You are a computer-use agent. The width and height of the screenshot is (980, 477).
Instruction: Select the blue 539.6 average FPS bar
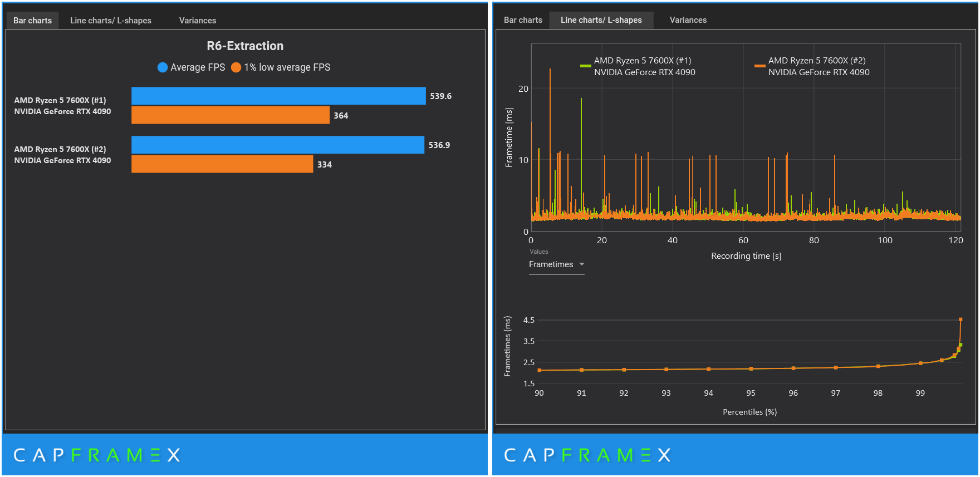click(278, 96)
